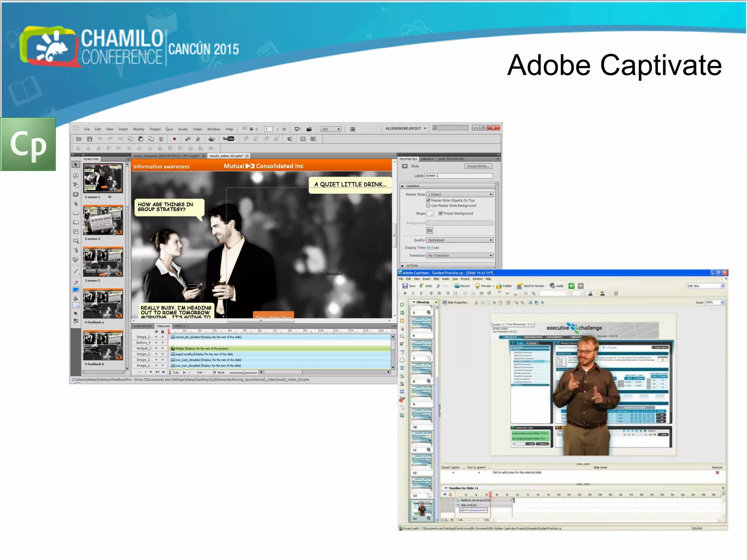Select the Text Caption tool in the toolbox
The width and height of the screenshot is (747, 560).
[x=76, y=176]
